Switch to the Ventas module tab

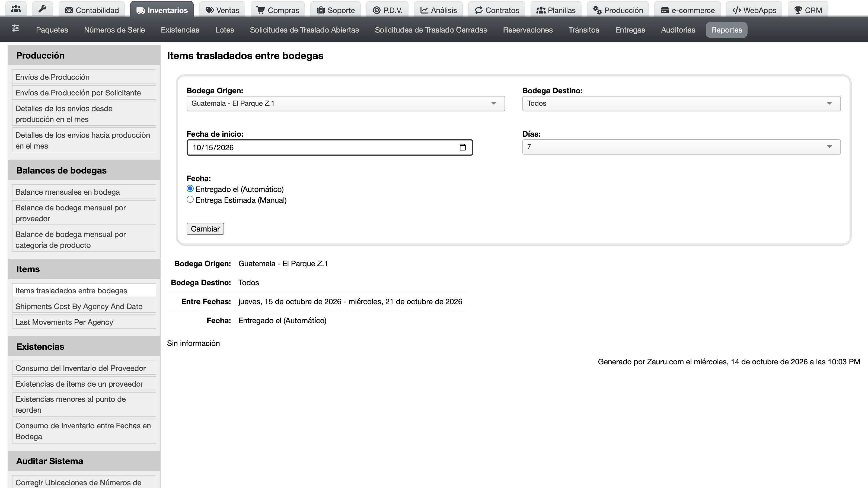tap(222, 10)
